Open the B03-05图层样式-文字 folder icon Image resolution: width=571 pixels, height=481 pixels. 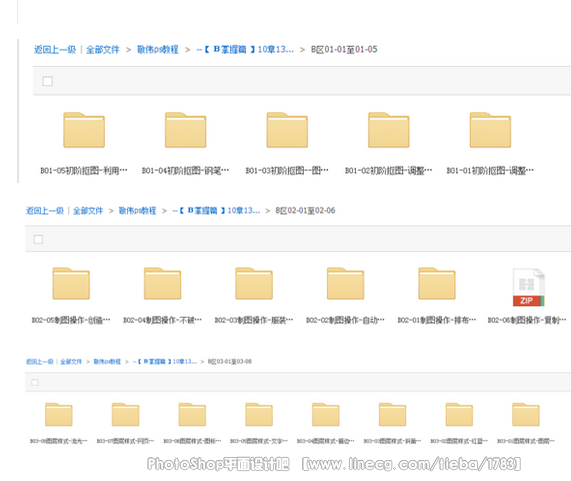point(259,414)
